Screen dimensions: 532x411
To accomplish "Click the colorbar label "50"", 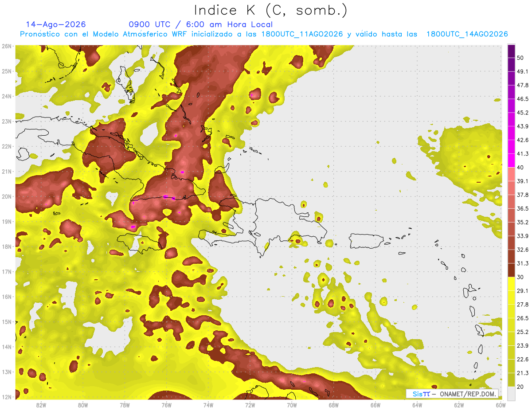I will (x=521, y=58).
